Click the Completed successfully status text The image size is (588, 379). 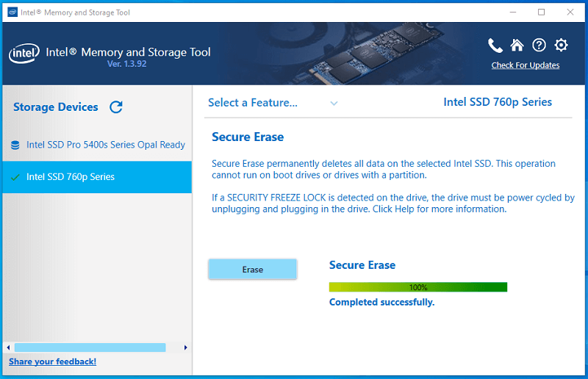381,302
